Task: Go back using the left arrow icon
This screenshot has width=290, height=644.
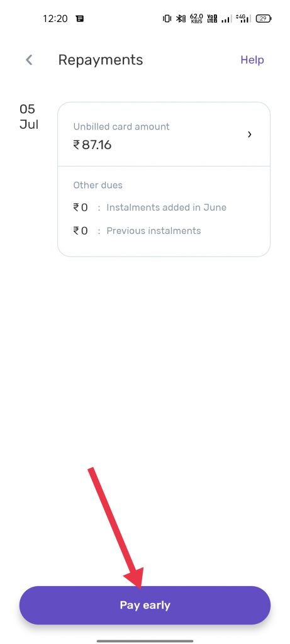Action: click(x=29, y=60)
